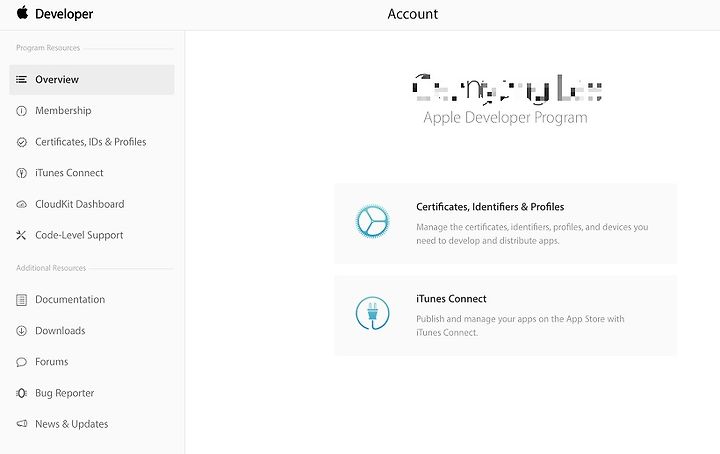This screenshot has height=454, width=720.
Task: Click the News megaphone icon
Action: coord(21,424)
